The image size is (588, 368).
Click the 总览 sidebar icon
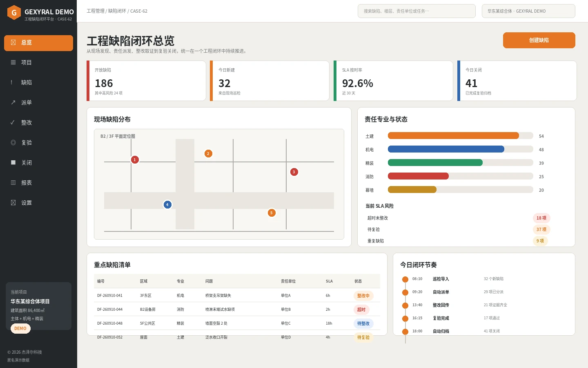tap(13, 43)
